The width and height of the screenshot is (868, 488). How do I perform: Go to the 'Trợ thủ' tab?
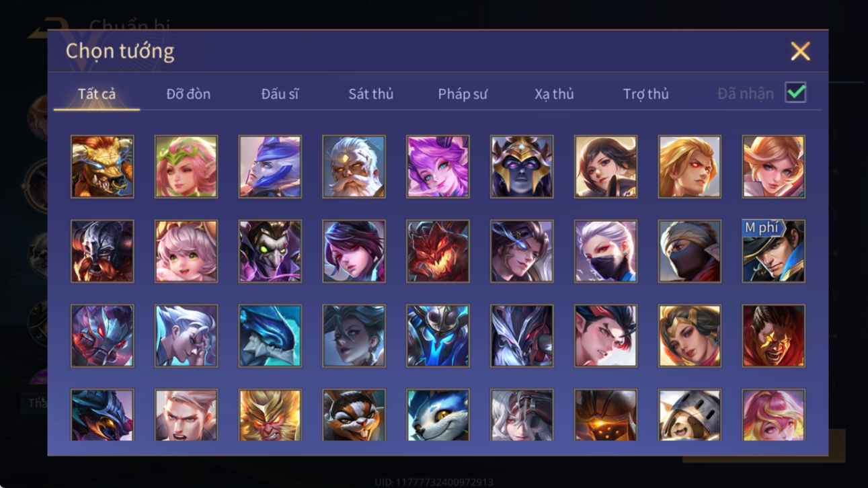(645, 94)
